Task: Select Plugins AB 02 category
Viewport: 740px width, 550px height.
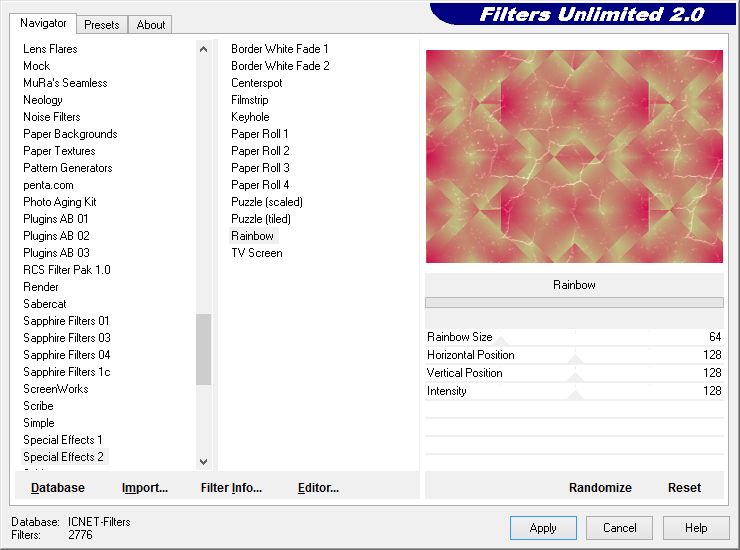Action: pyautogui.click(x=56, y=236)
